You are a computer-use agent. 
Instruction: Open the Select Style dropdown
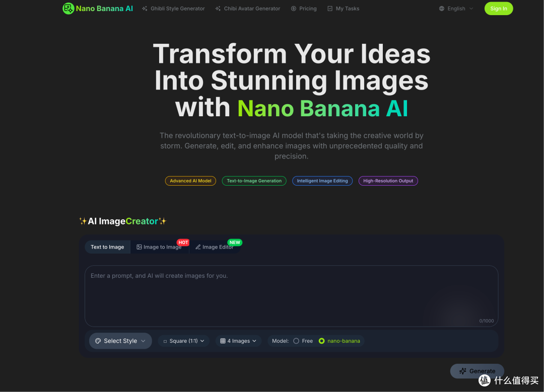120,341
